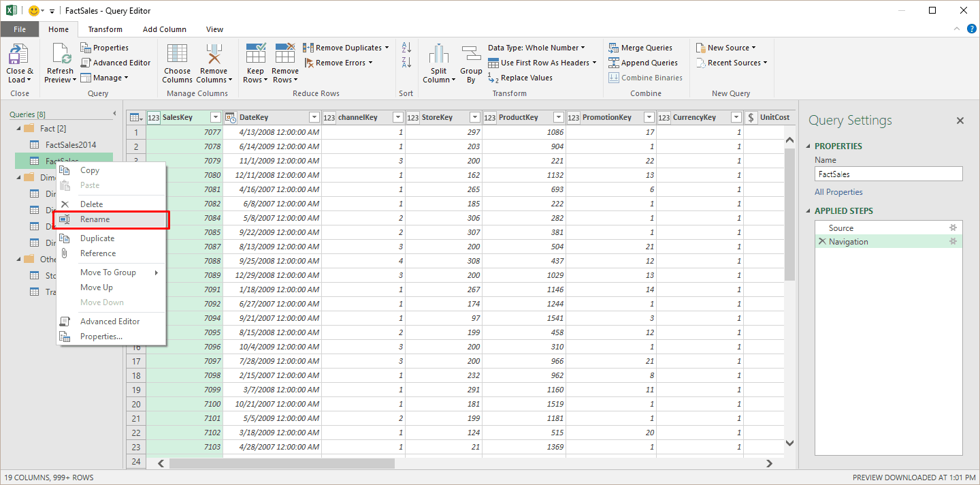Open the Data Type: Whole Number dropdown

[536, 48]
